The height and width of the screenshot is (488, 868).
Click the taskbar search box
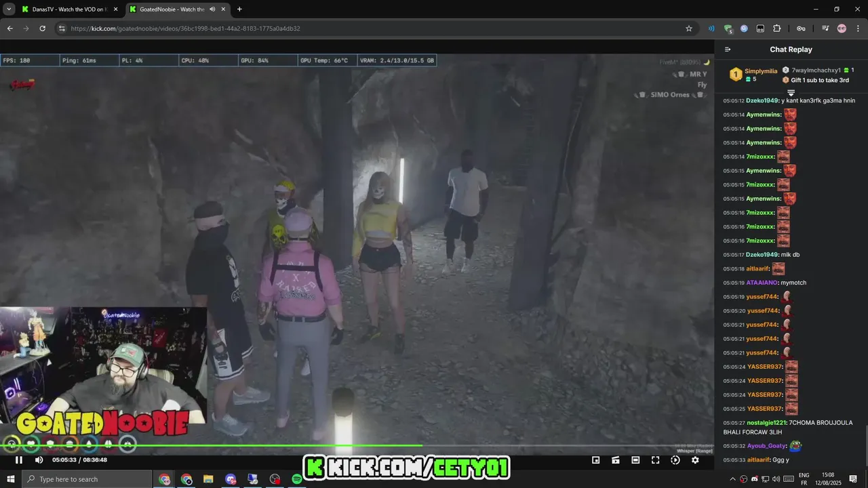tap(85, 479)
